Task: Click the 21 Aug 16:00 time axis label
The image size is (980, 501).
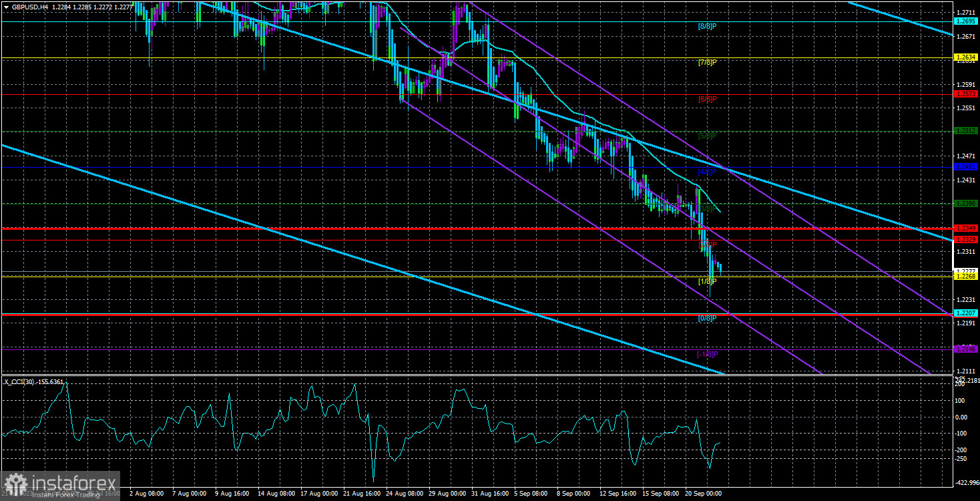Action: (x=362, y=494)
